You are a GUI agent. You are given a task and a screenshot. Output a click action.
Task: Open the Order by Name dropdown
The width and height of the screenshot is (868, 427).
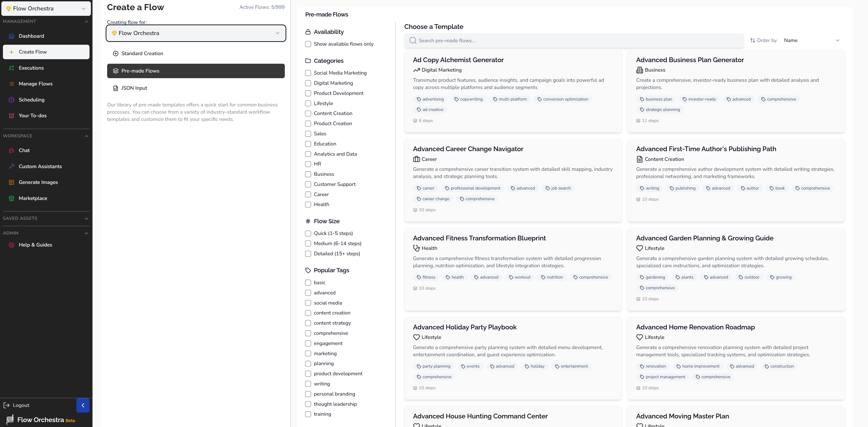812,40
